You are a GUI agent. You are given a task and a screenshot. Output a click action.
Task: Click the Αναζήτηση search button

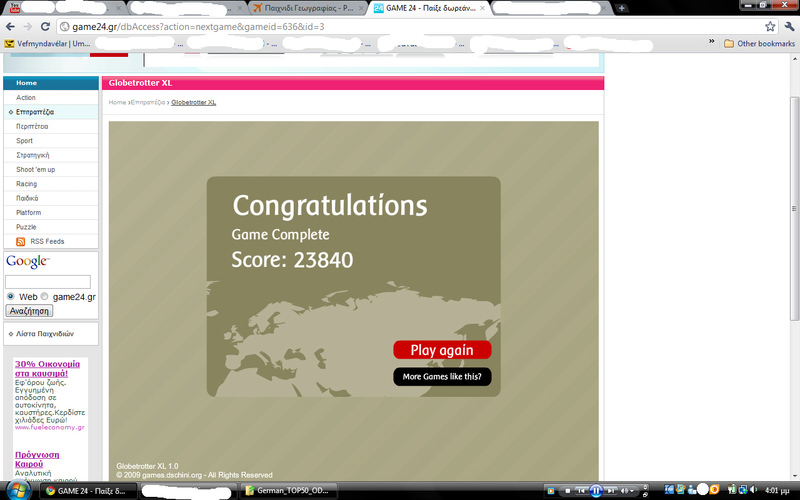click(x=29, y=311)
